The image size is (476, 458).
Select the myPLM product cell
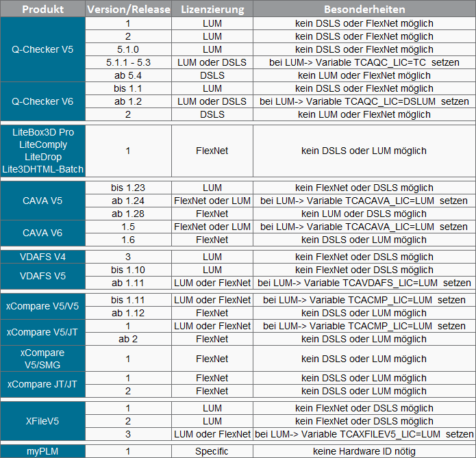coord(42,451)
